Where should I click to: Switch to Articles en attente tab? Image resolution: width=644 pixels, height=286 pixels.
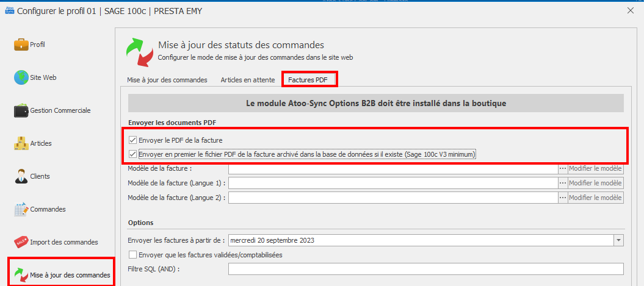point(248,80)
